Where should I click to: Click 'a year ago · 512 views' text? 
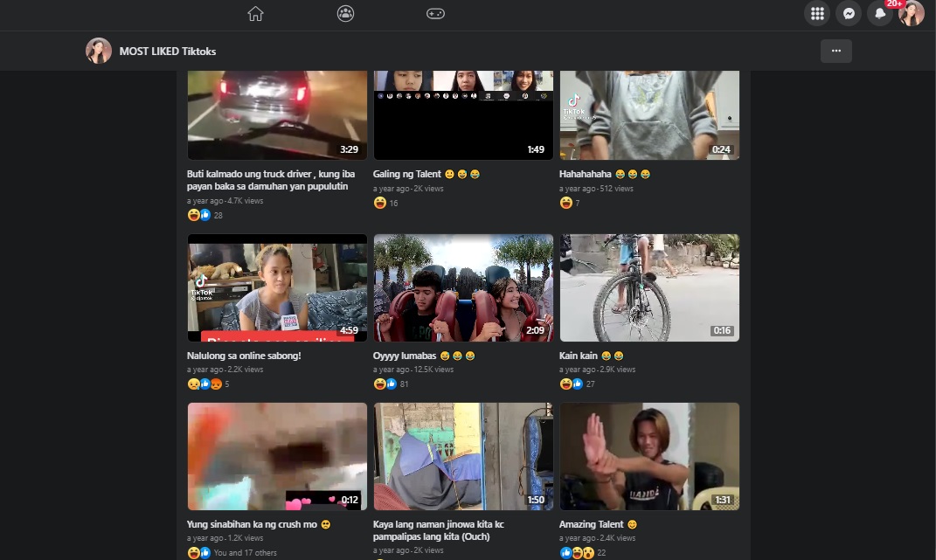click(596, 188)
